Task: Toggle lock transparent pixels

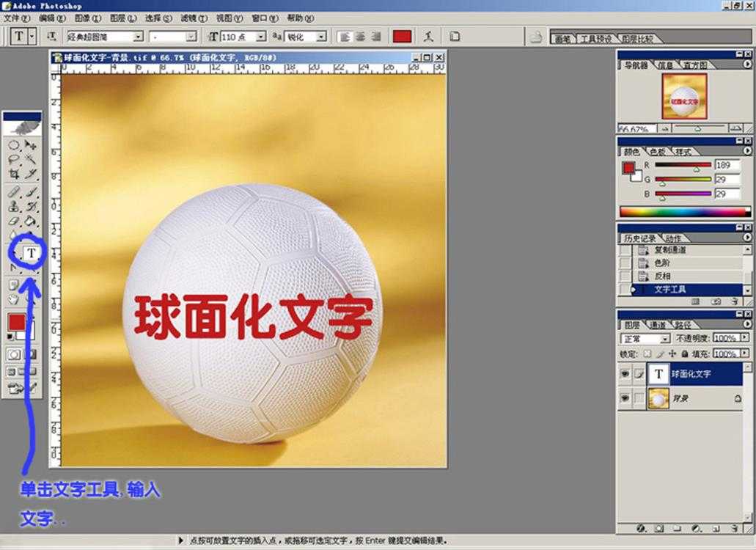Action: [647, 353]
